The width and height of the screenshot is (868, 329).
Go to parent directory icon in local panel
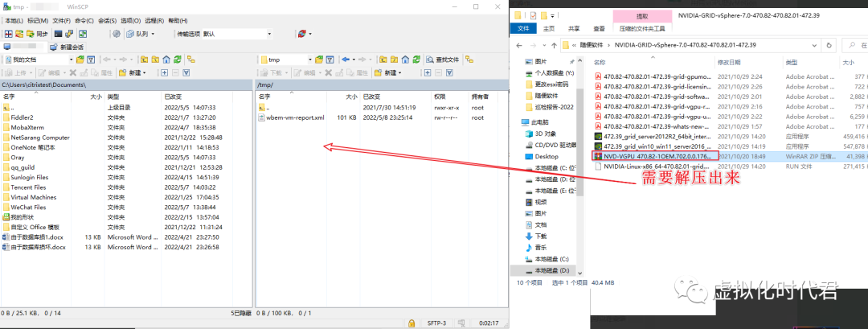click(144, 60)
